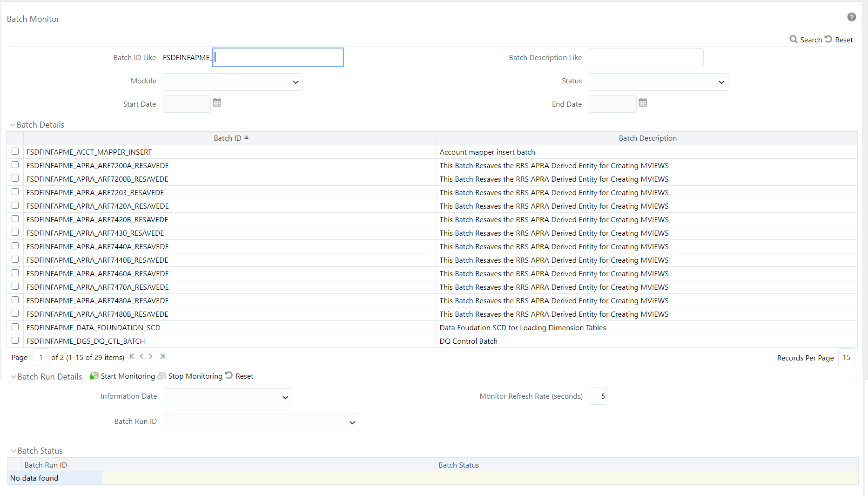Collapse the Batch Details section
Screen dimensions: 868x496
(x=13, y=124)
